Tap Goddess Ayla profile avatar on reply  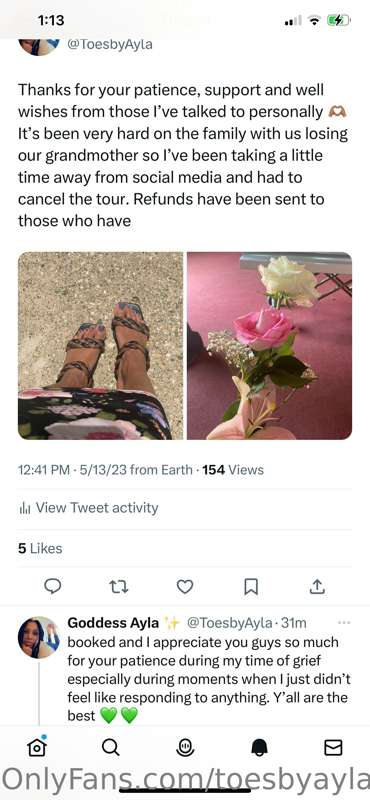point(39,637)
